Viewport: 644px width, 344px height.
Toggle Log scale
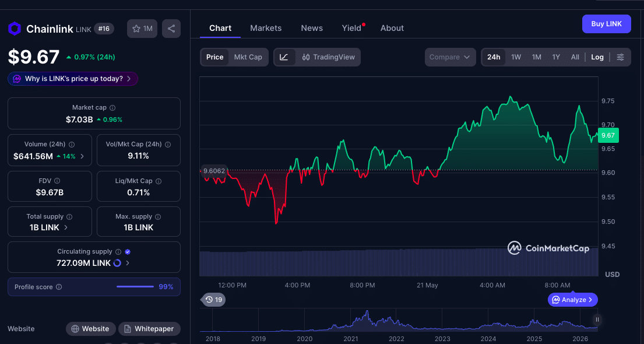point(597,57)
